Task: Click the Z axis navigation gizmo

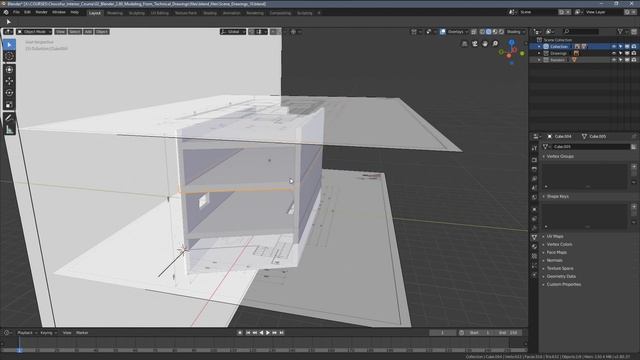Action: tap(511, 42)
